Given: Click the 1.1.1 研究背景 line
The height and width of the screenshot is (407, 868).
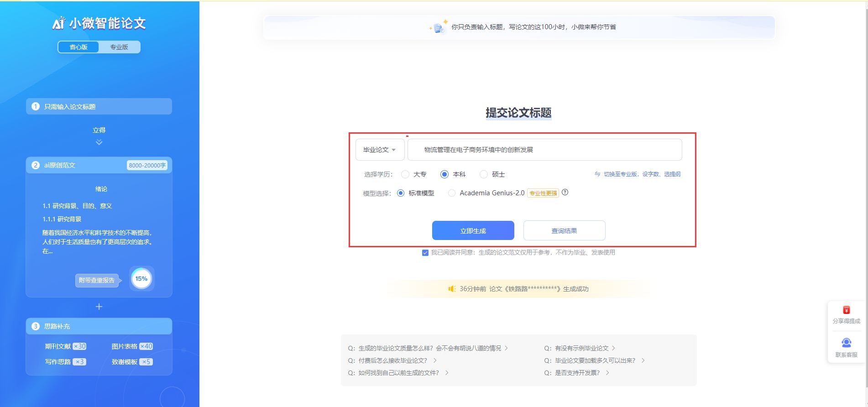Looking at the screenshot, I should [62, 219].
